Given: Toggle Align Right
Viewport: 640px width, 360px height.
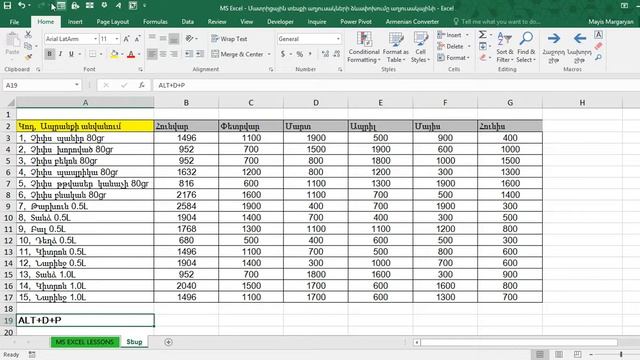Looking at the screenshot, I should point(174,54).
